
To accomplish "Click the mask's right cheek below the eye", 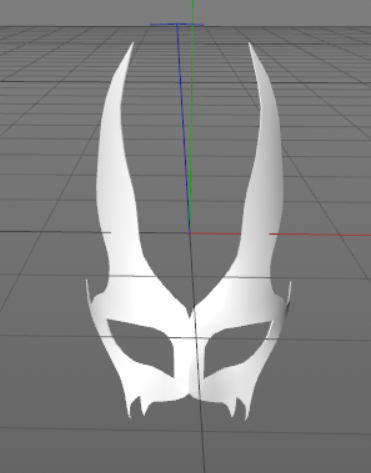I will click(230, 385).
